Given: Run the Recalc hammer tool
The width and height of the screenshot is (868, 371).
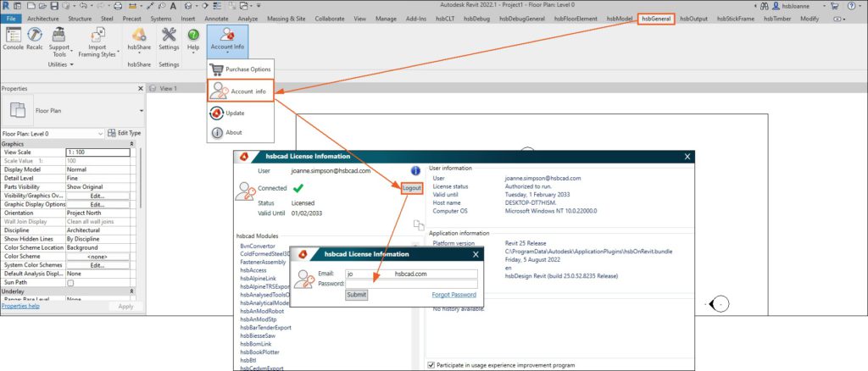Looking at the screenshot, I should click(x=34, y=39).
